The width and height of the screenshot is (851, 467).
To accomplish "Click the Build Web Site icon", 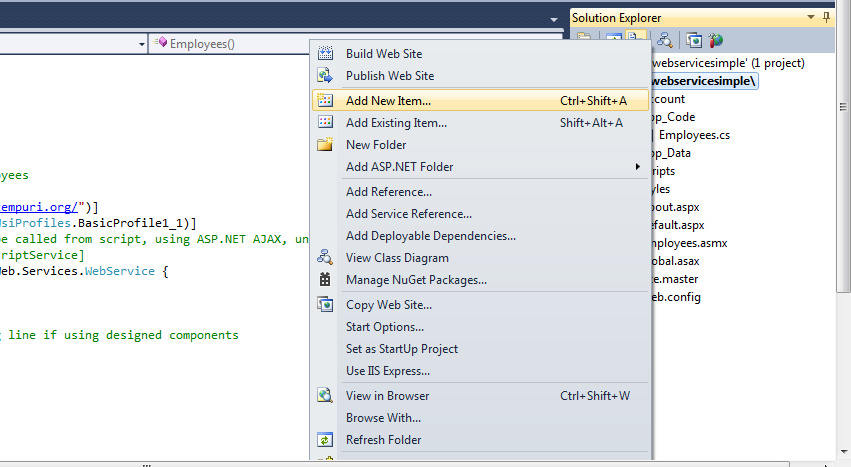I will pos(324,53).
